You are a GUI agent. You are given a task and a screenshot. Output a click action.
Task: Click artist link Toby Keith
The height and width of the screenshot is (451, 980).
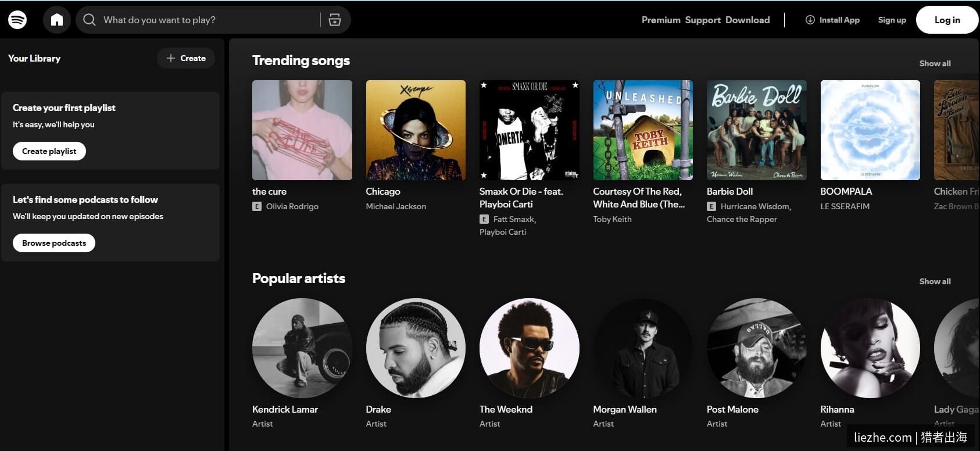(x=612, y=219)
